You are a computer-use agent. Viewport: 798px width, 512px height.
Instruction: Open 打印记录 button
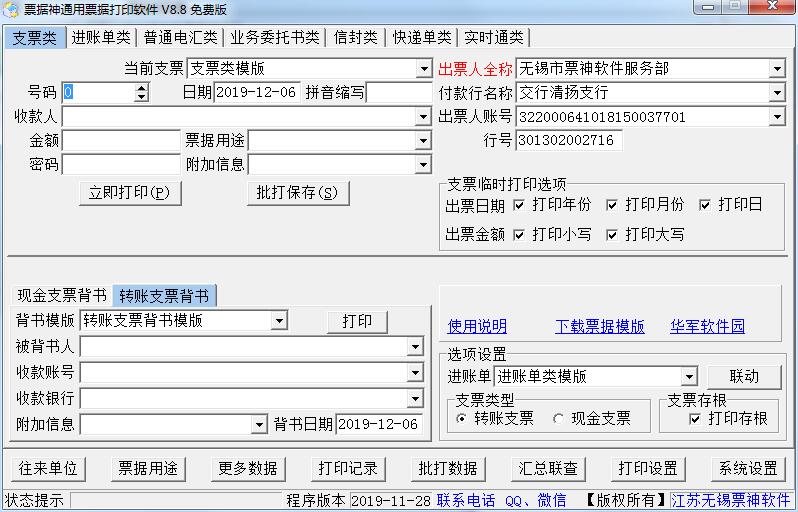(348, 469)
